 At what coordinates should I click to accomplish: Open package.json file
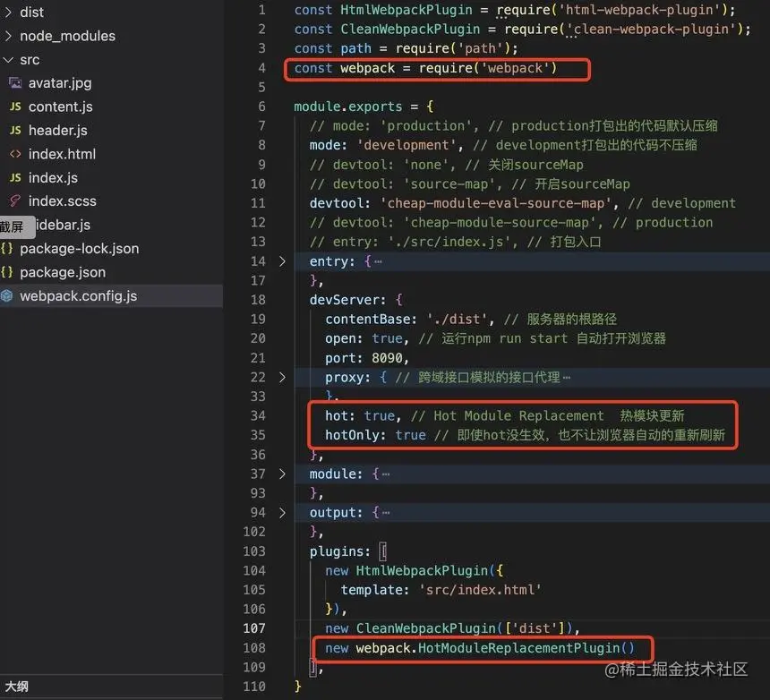tap(63, 272)
